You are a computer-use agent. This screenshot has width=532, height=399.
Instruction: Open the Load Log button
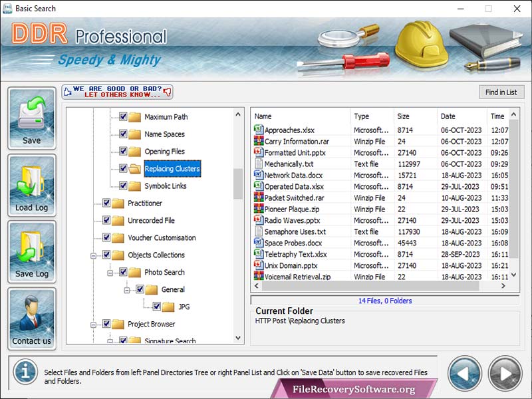31,186
